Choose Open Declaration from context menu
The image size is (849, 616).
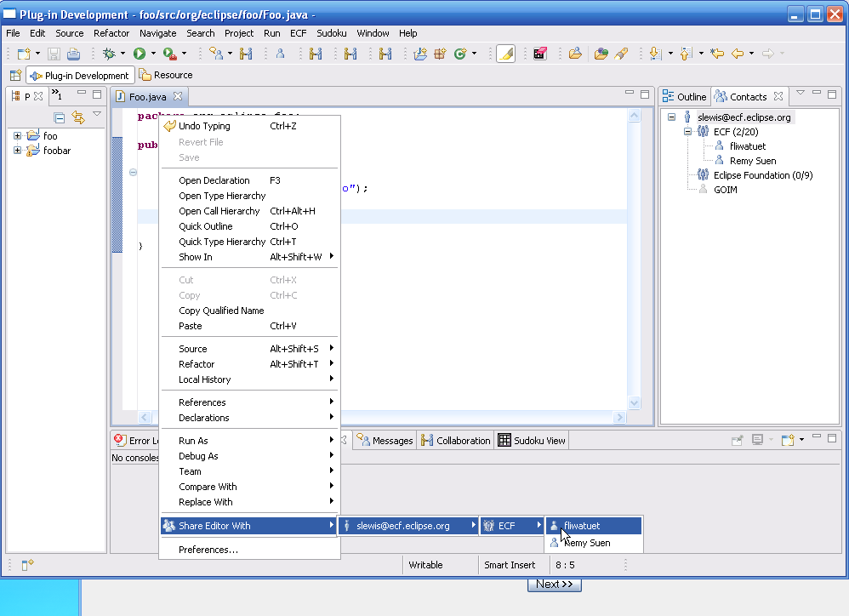249,180
